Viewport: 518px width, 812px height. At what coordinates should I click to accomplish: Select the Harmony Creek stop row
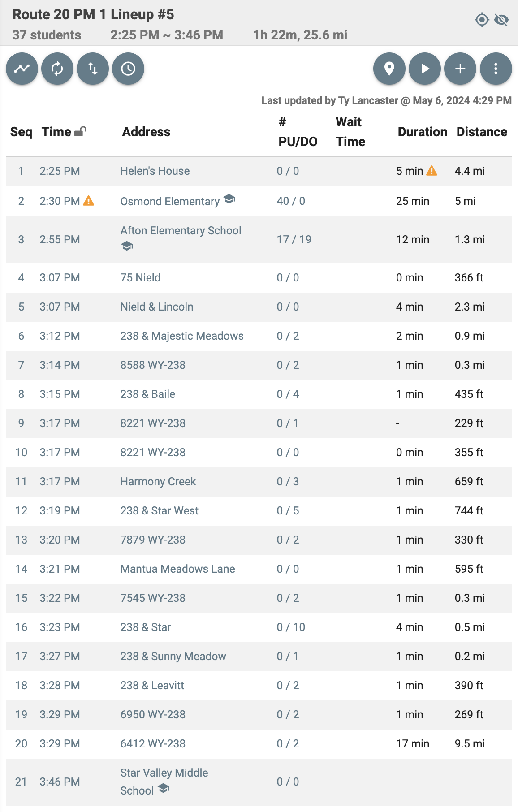click(x=259, y=482)
